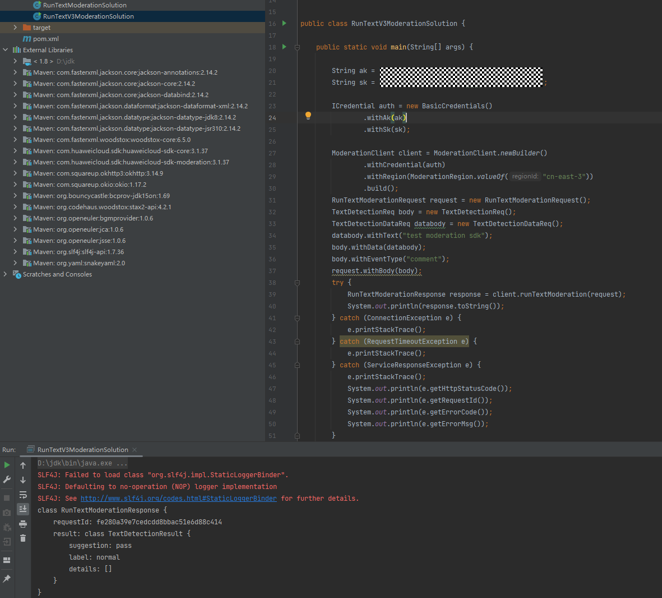Pin the Run tab with pin icon

coord(7,579)
